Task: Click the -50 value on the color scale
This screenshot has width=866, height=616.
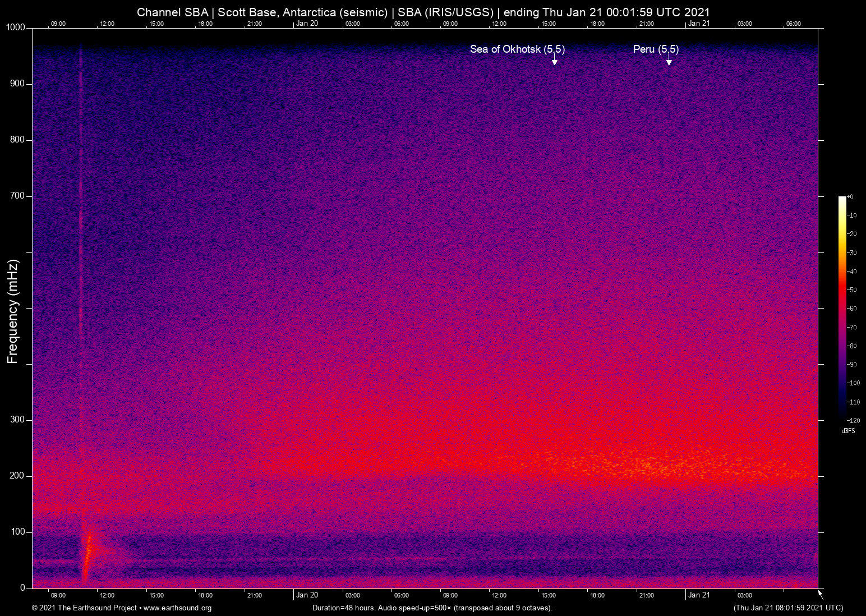Action: pyautogui.click(x=852, y=290)
